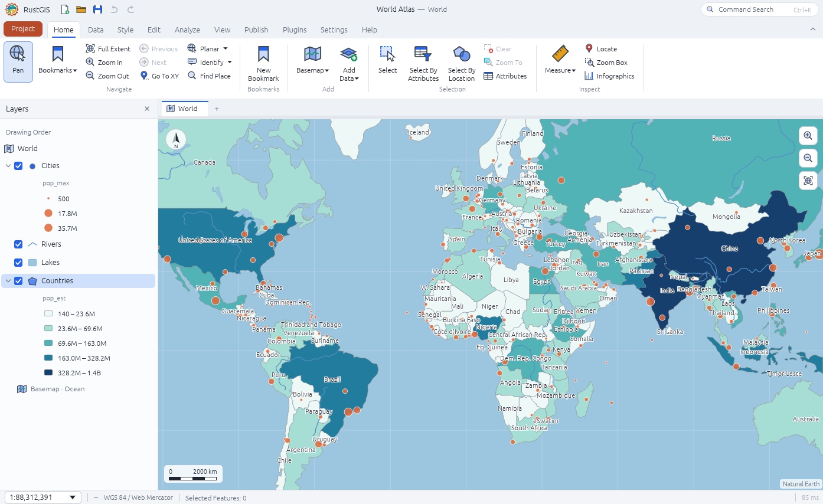Open the map scale combo box
The width and height of the screenshot is (823, 504).
(x=43, y=498)
